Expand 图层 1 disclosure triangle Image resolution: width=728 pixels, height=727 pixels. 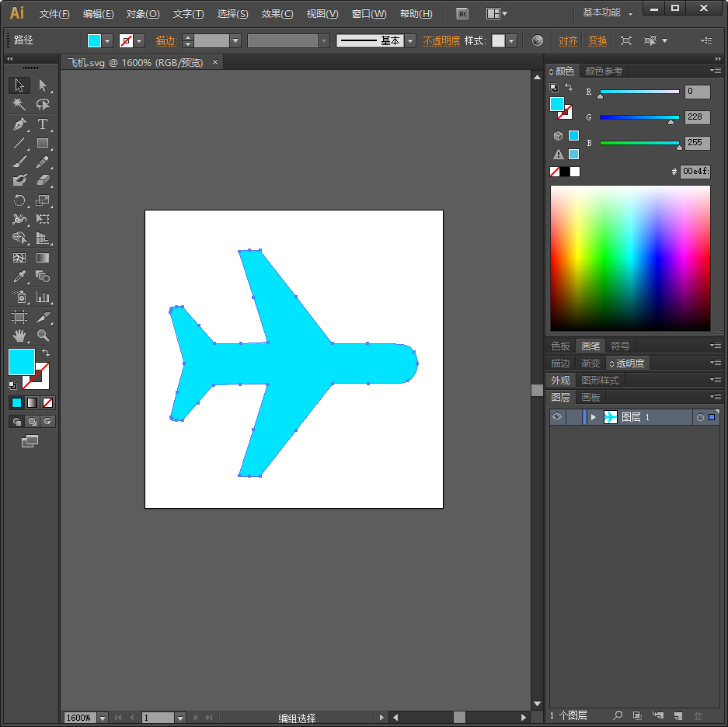593,417
